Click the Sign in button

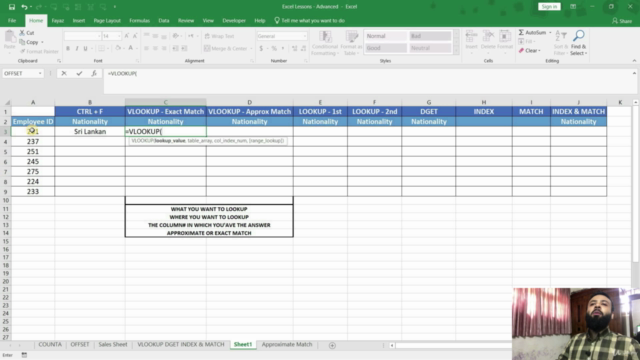[549, 7]
